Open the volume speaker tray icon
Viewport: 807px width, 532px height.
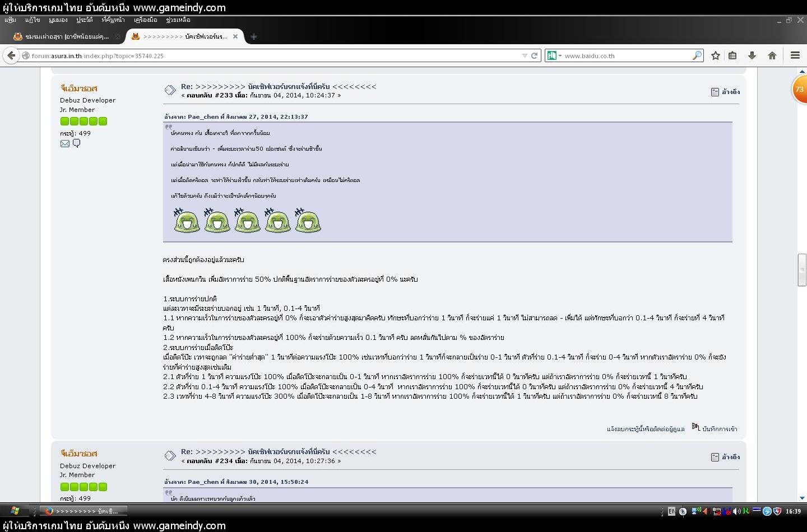click(x=736, y=511)
